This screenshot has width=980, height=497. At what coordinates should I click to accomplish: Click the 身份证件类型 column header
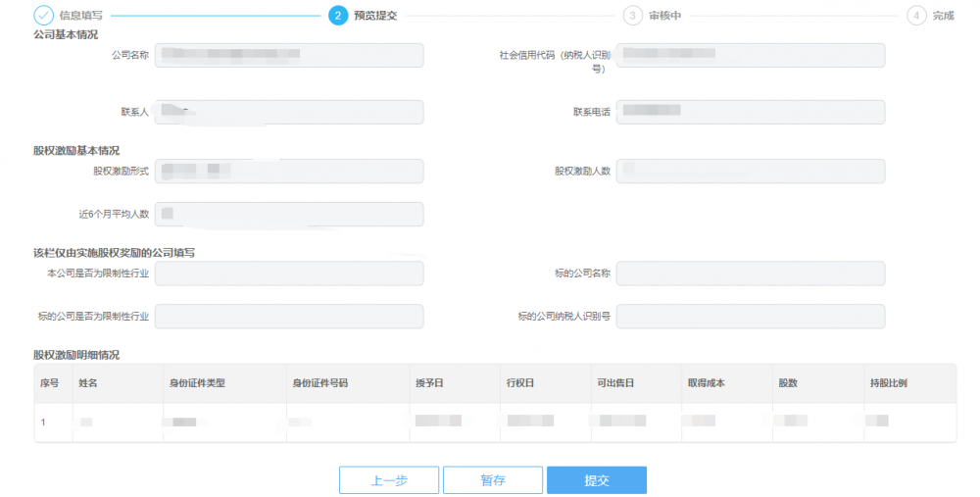(x=197, y=382)
